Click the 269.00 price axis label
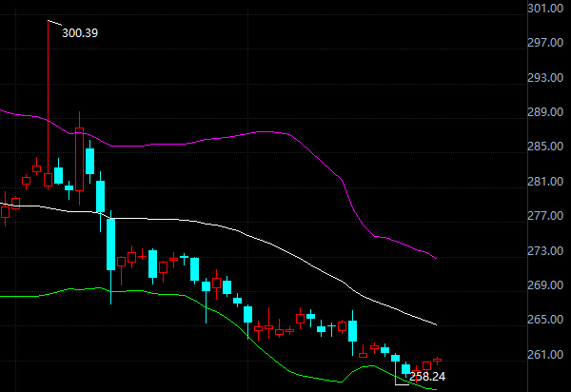 545,285
